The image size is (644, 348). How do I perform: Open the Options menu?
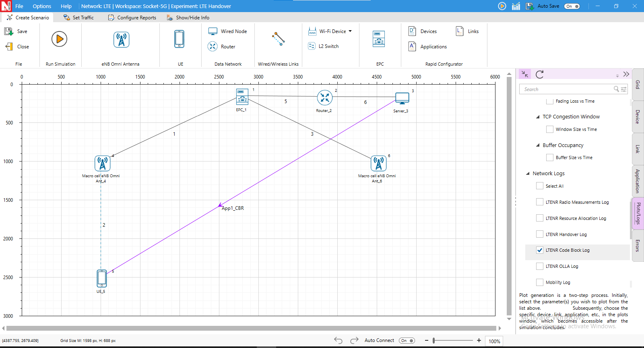42,6
